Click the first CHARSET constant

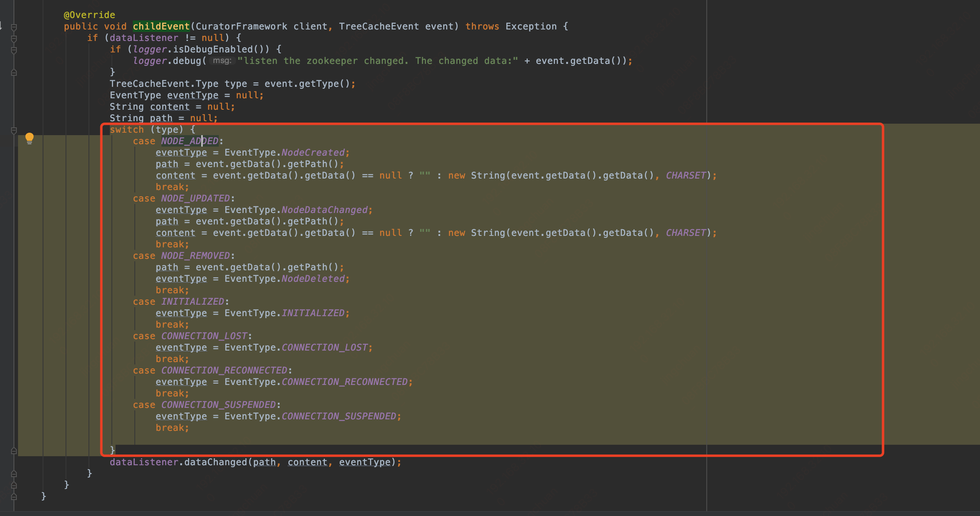(x=686, y=176)
